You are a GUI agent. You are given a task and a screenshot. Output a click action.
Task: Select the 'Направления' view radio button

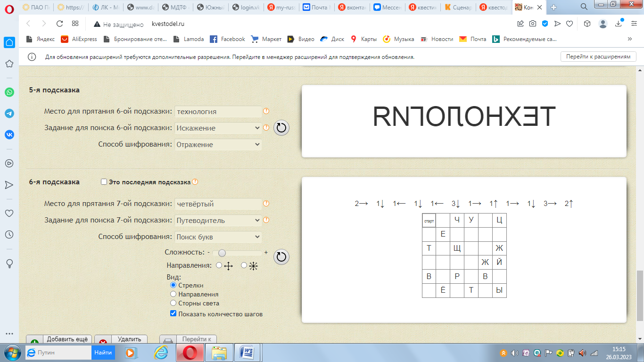(x=173, y=294)
